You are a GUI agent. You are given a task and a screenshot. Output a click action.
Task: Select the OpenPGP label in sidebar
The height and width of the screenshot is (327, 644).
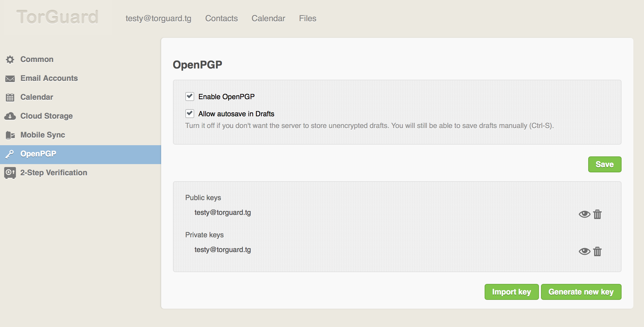(x=38, y=154)
